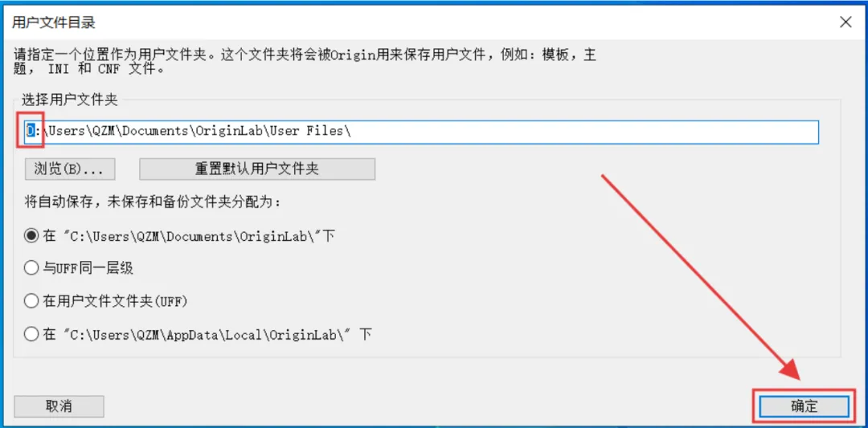Close the 用户文件目录 dialog with X
This screenshot has height=428, width=868.
pos(845,22)
